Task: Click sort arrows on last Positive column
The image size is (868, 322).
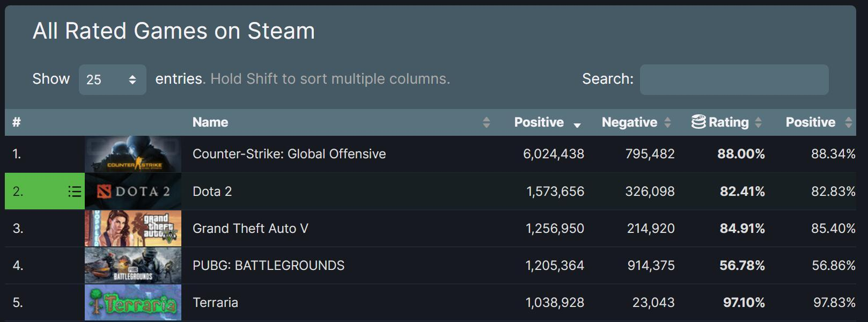Action: [848, 122]
